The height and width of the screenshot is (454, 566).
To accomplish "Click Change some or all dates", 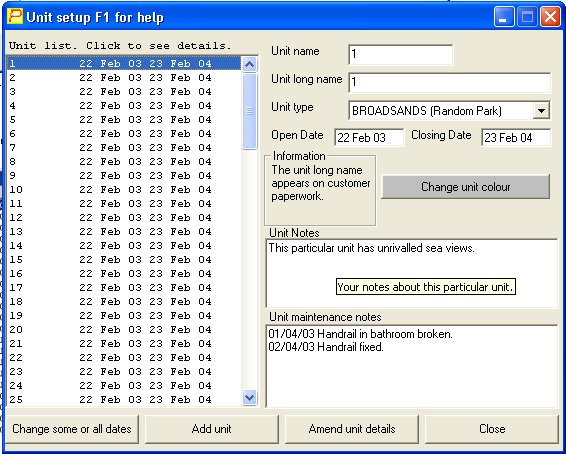I will coord(72,429).
